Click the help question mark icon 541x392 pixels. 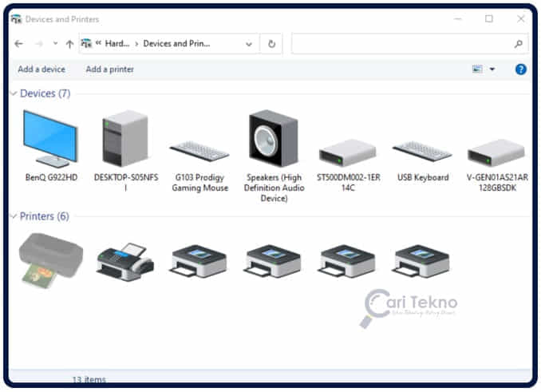point(521,69)
